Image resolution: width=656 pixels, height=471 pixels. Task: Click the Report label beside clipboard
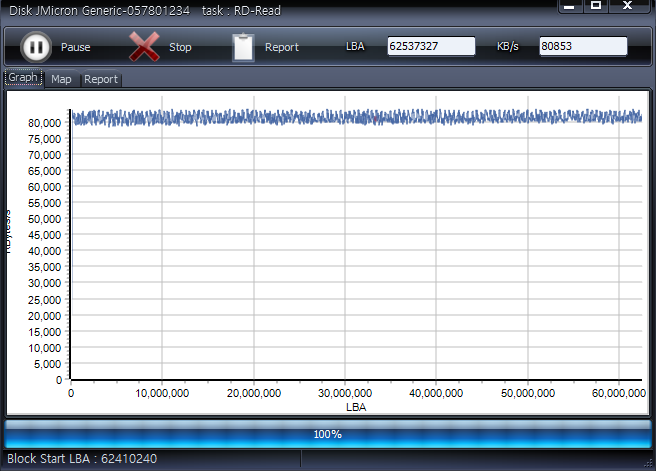(282, 47)
